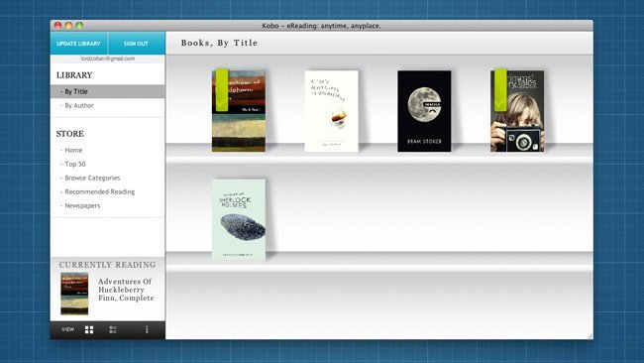Viewport: 644px width, 363px height.
Task: Open Store Home link
Action: [73, 150]
